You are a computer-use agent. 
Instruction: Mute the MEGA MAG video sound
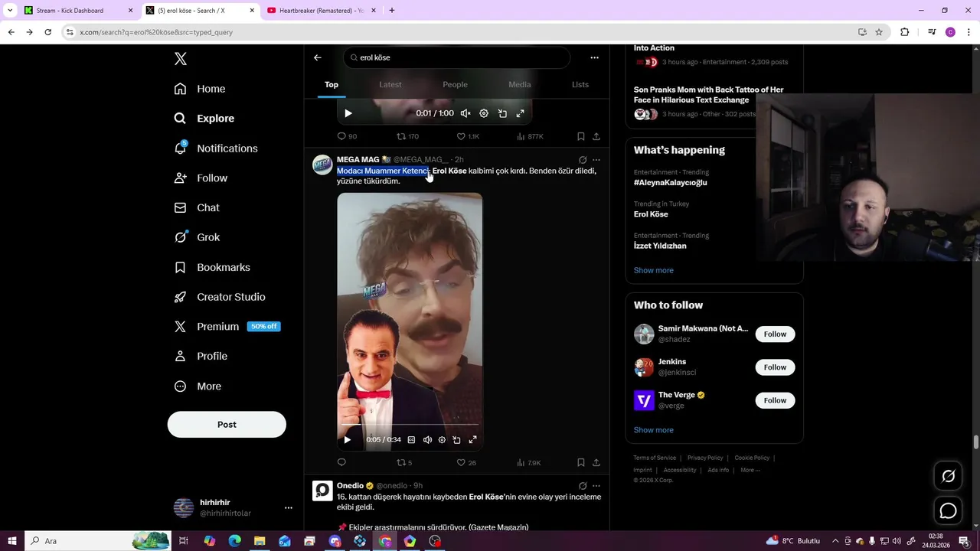pyautogui.click(x=427, y=440)
